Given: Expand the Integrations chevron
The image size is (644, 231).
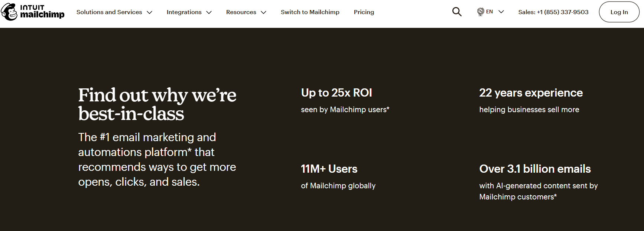Looking at the screenshot, I should click(209, 12).
